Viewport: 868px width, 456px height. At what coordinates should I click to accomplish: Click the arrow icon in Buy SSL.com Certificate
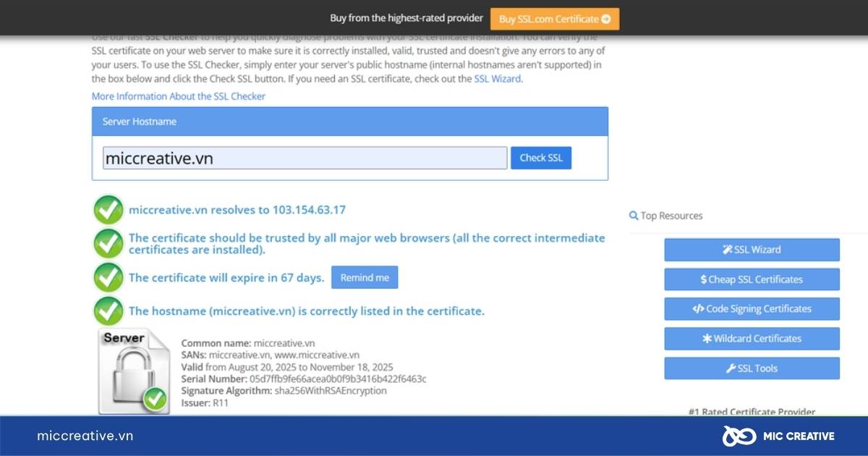606,20
